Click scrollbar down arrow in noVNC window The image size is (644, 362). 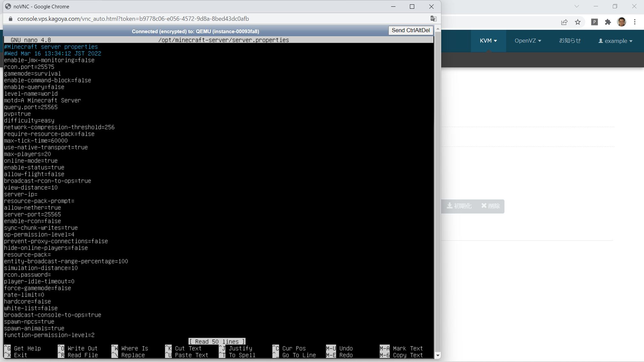pos(438,355)
